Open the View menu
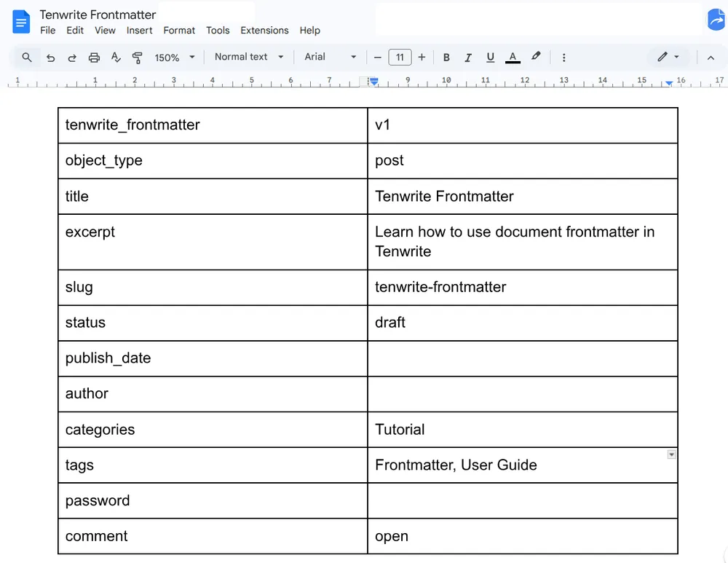Screen dimensions: 728x563 click(105, 30)
